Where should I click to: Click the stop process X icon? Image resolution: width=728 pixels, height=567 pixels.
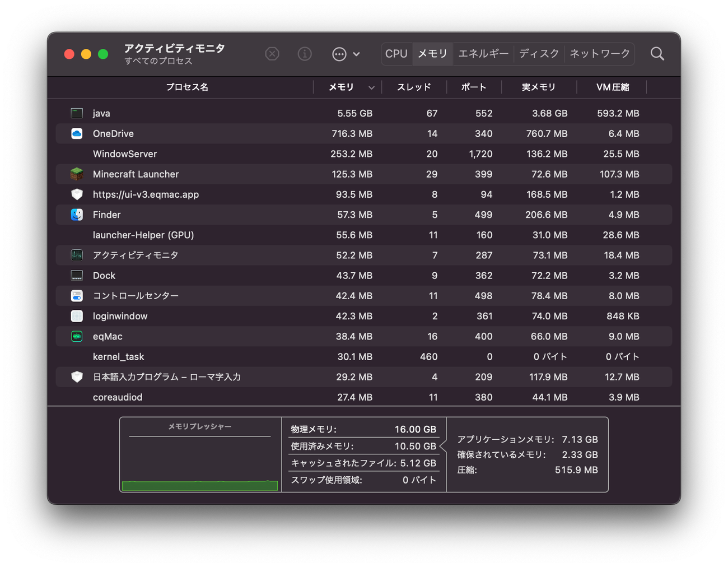(x=272, y=54)
